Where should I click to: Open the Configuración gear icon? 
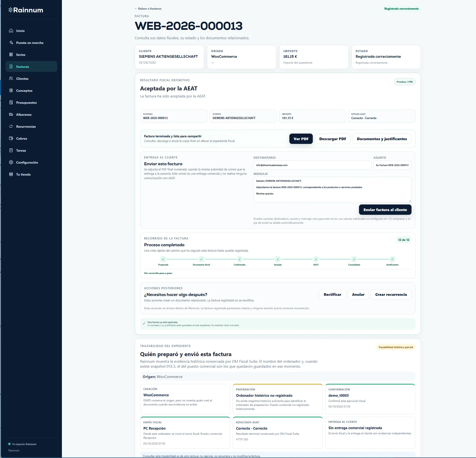point(11,162)
